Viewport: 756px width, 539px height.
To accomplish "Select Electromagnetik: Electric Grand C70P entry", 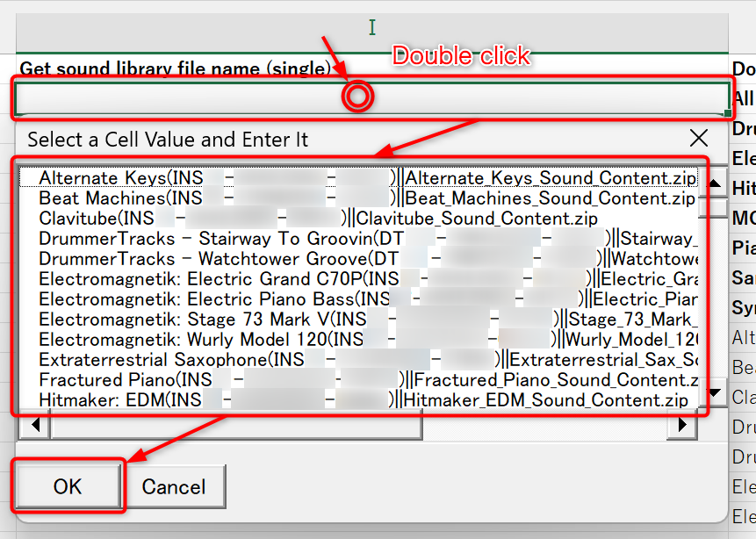I will pyautogui.click(x=202, y=279).
